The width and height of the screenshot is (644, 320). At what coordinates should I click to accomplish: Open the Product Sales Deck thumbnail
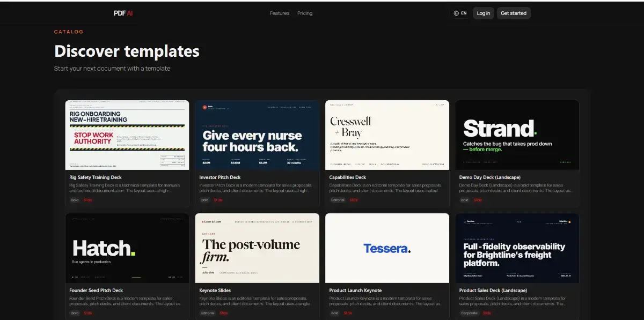click(517, 248)
